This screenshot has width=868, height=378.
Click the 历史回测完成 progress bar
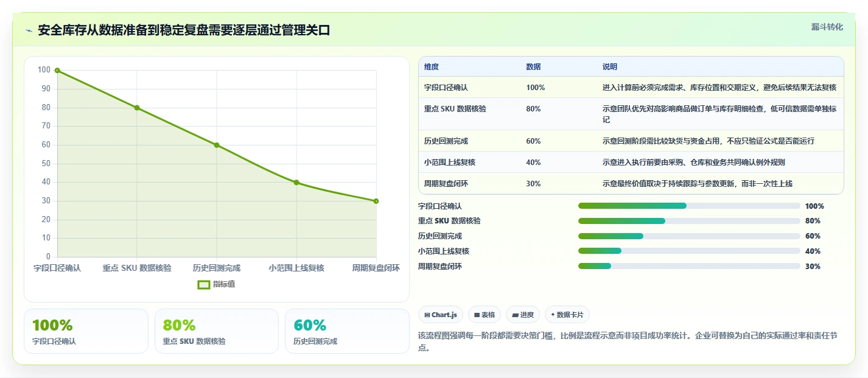[689, 236]
